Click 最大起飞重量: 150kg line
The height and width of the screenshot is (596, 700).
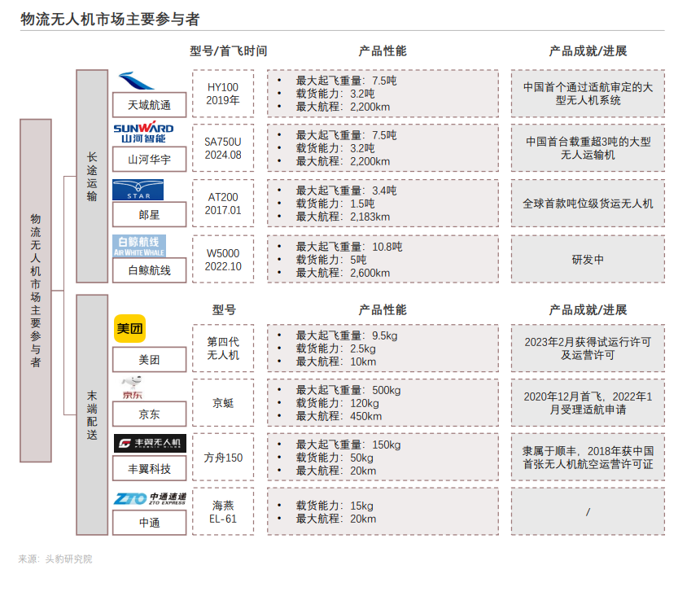pos(348,445)
